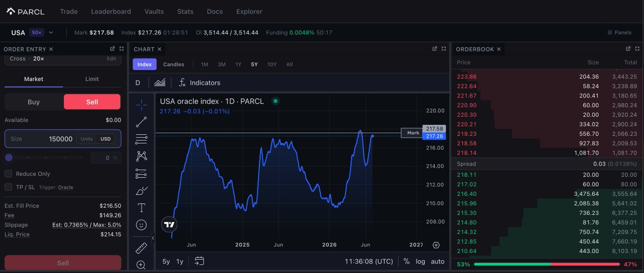Pop out the Order Entry panel
The height and width of the screenshot is (273, 644).
pos(113,49)
